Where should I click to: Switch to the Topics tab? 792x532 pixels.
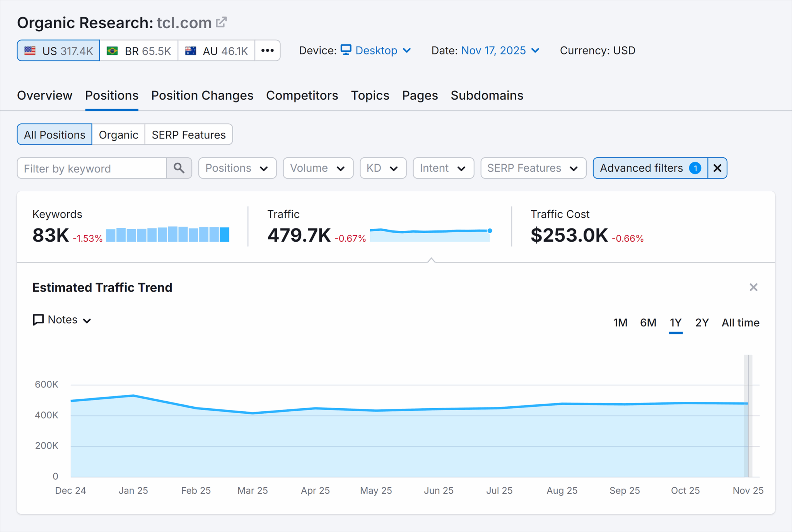[x=370, y=95]
